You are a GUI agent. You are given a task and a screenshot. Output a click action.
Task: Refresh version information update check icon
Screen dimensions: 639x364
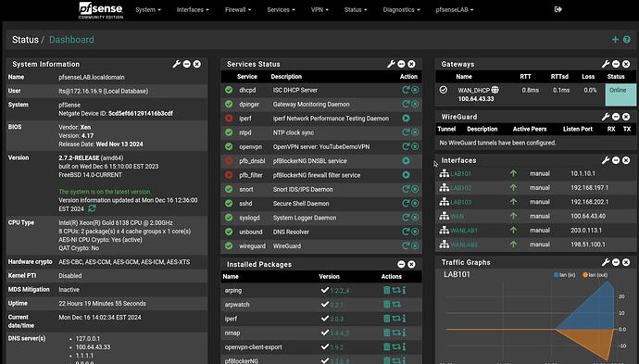(x=92, y=208)
